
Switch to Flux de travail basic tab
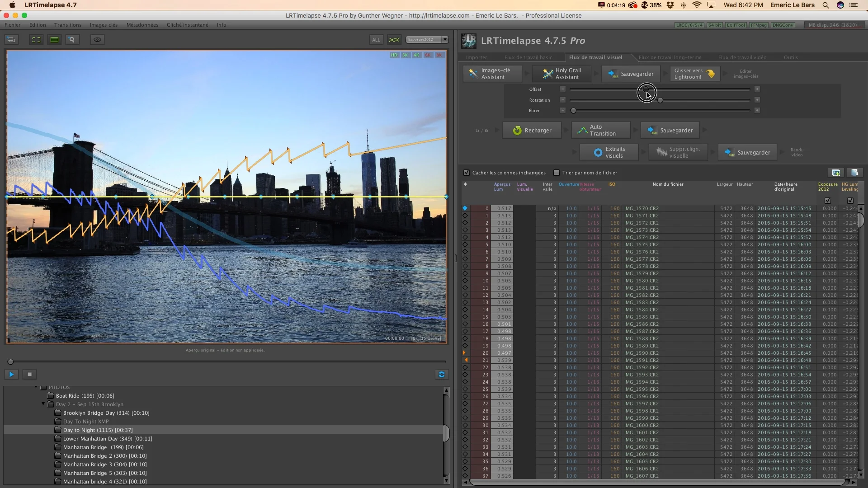[x=528, y=57]
